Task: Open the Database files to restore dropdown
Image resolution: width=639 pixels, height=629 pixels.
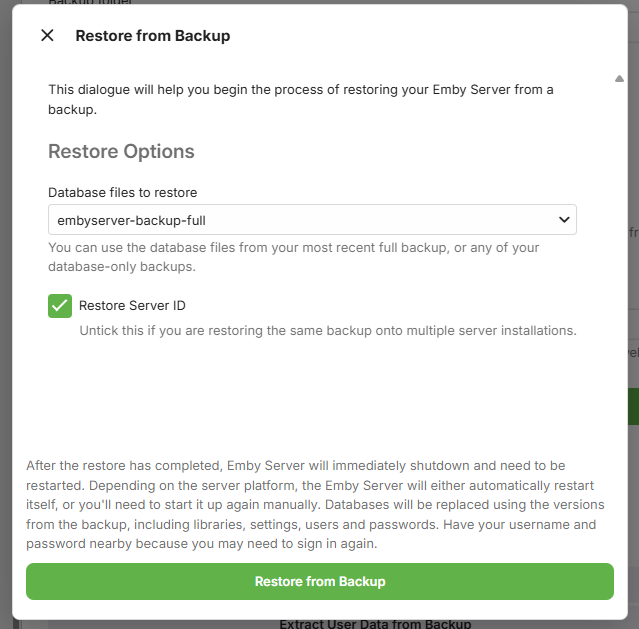Action: tap(312, 220)
